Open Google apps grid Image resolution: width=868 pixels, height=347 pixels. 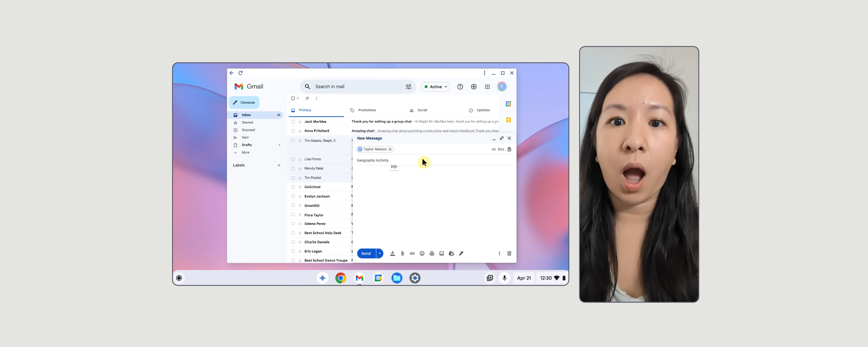pyautogui.click(x=487, y=87)
